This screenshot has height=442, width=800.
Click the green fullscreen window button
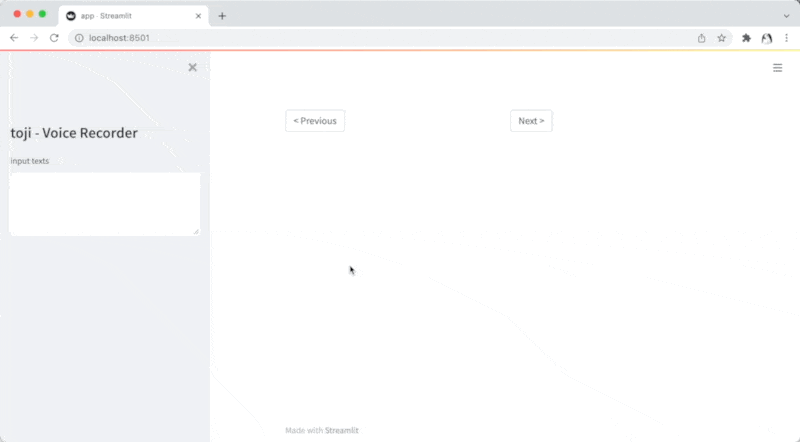pos(42,14)
